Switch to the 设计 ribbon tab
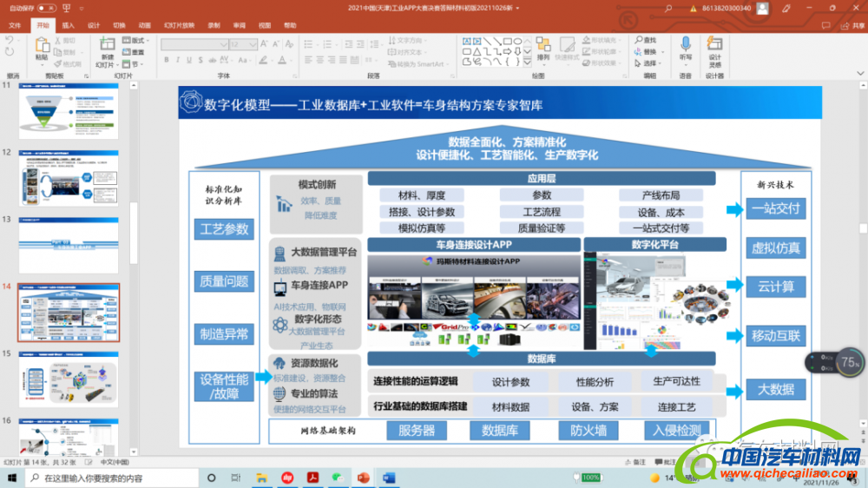The image size is (868, 488). tap(94, 25)
